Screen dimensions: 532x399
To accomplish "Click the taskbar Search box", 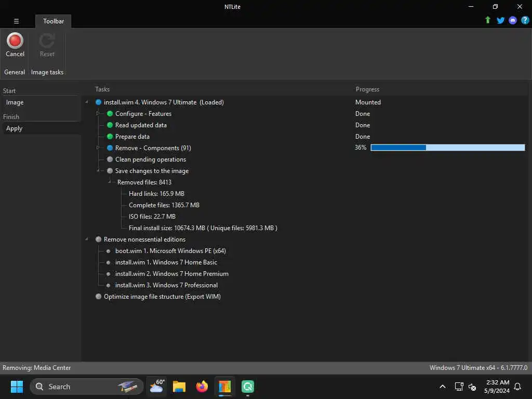I will click(87, 387).
